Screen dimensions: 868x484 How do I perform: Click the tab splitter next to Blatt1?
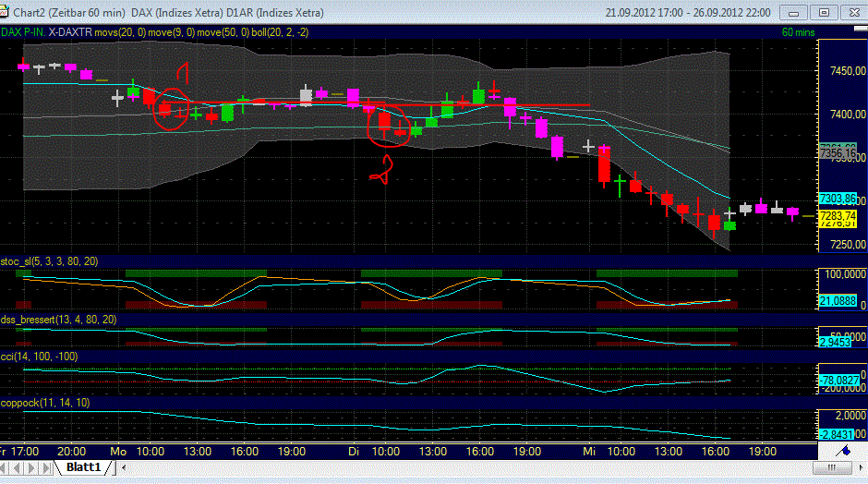coord(116,468)
